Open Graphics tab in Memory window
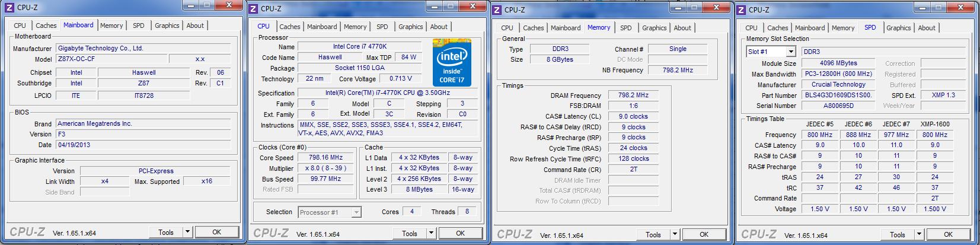This screenshot has height=245, width=980. [x=655, y=28]
